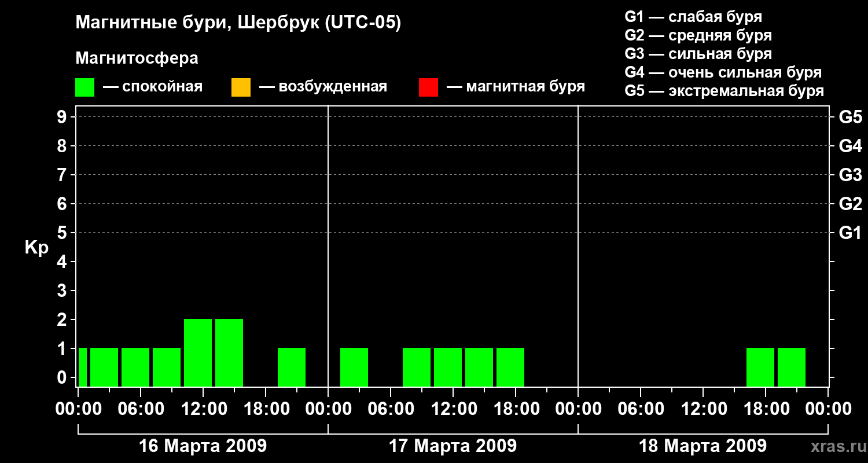Viewport: 868px width, 463px height.
Task: Click the 12:00 tick label under 18 Марта
Action: tap(703, 409)
